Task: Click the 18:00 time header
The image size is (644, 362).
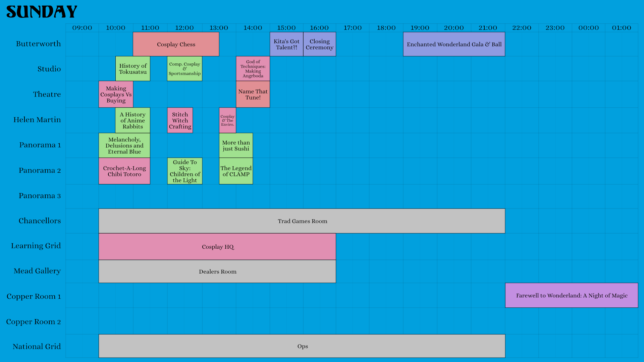Action: point(386,28)
